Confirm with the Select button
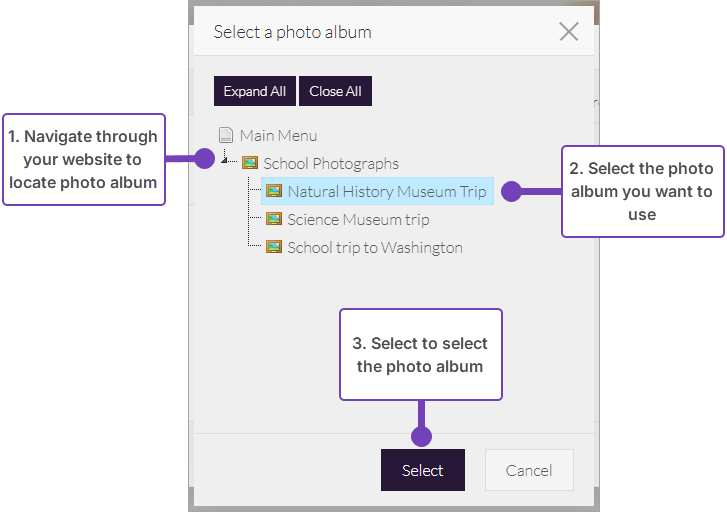 (423, 470)
